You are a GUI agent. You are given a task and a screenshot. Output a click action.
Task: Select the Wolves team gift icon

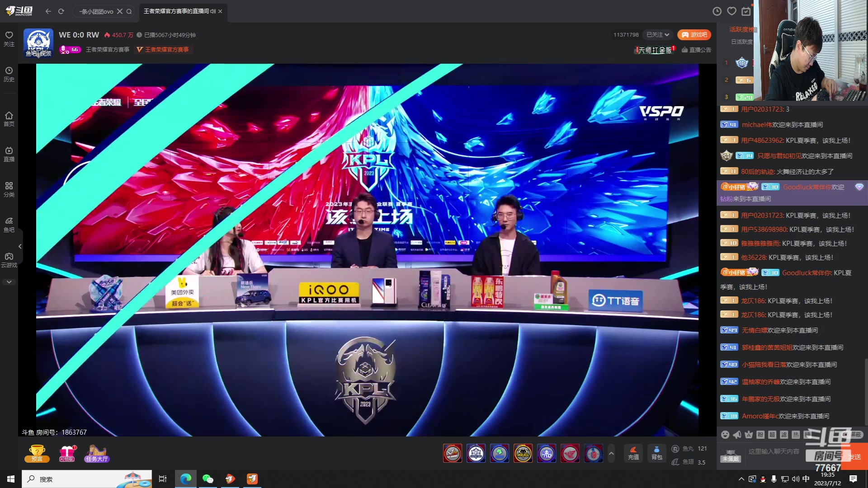(x=523, y=453)
